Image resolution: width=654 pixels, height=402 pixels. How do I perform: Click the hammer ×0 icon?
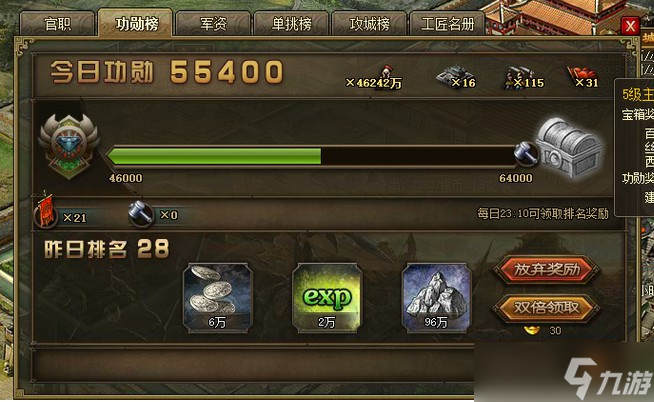[x=140, y=214]
